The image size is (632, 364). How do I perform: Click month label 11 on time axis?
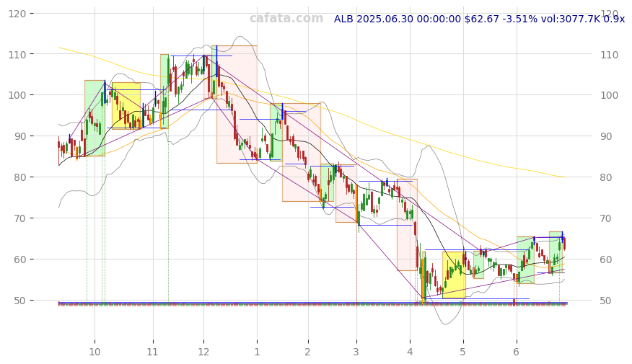click(x=152, y=352)
